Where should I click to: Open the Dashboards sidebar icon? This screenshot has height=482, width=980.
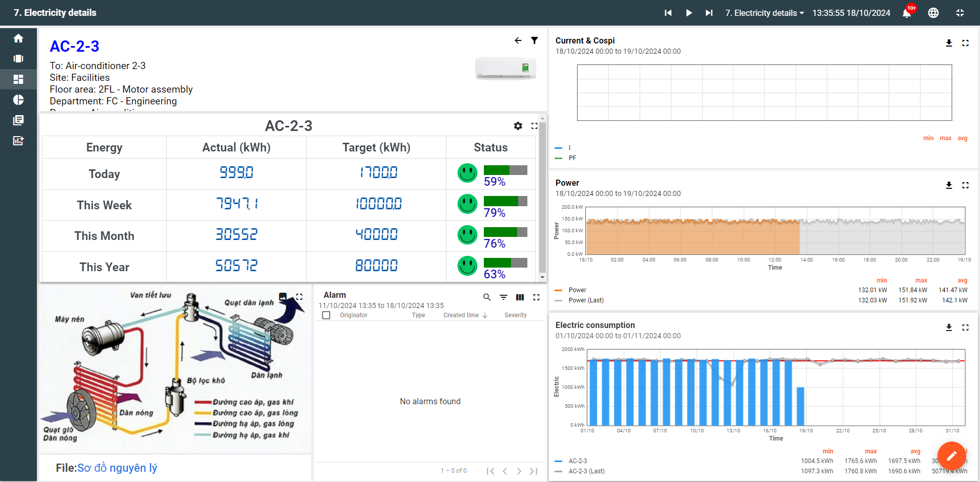(18, 79)
